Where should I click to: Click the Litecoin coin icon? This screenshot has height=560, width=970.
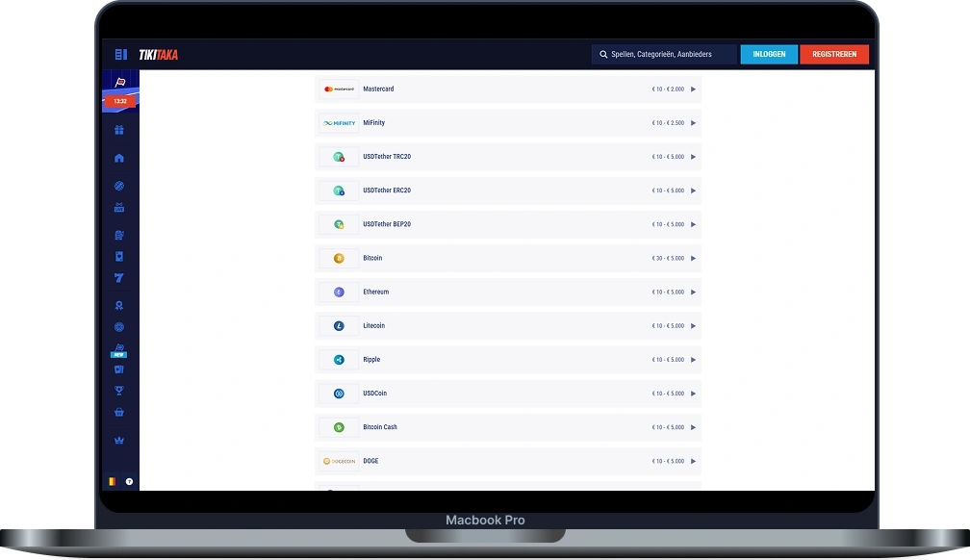[339, 326]
